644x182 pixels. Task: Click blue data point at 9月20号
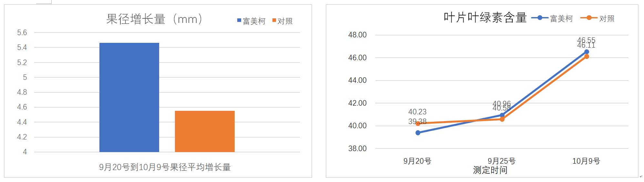(x=418, y=133)
